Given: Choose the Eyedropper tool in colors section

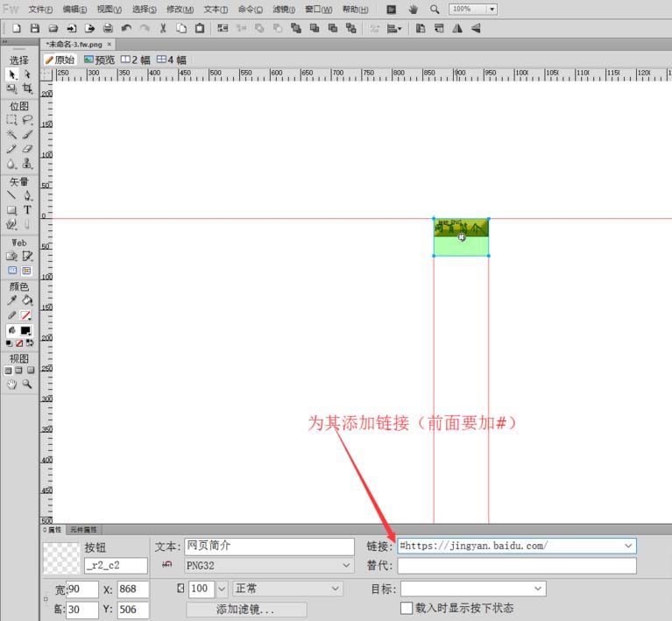Looking at the screenshot, I should 11,300.
